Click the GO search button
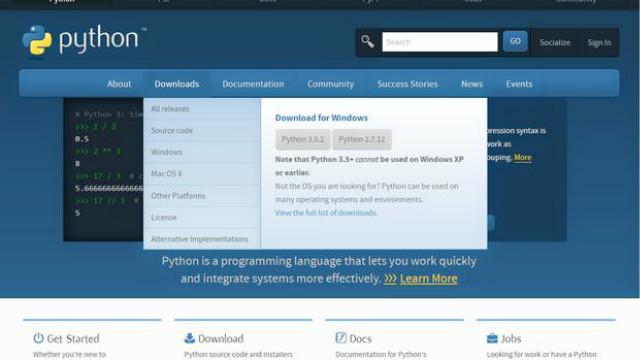This screenshot has height=360, width=640. (x=515, y=41)
